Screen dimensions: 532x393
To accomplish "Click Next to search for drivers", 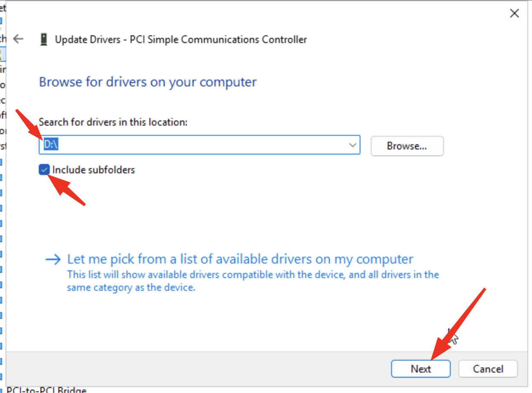I will (420, 369).
